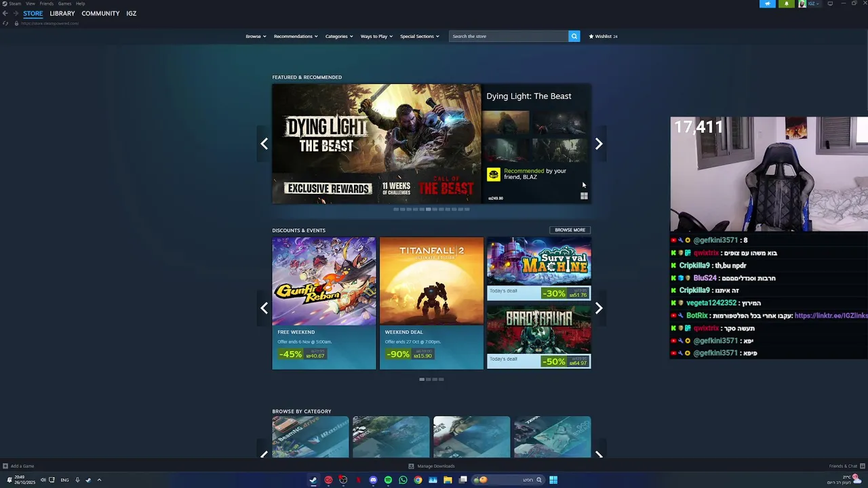Open Gunfire Reborn free weekend card
868x488 pixels.
pyautogui.click(x=324, y=303)
